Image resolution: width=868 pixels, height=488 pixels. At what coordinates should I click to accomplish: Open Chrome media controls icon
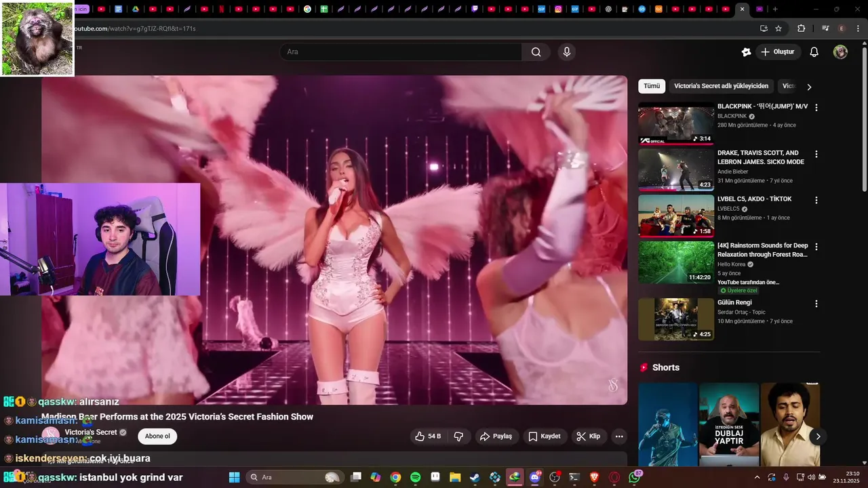(825, 28)
